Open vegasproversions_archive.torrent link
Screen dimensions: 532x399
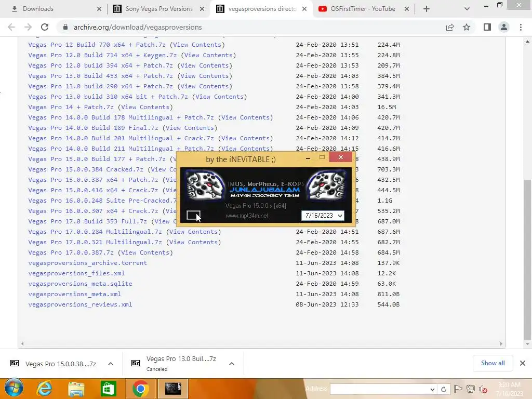pos(87,263)
